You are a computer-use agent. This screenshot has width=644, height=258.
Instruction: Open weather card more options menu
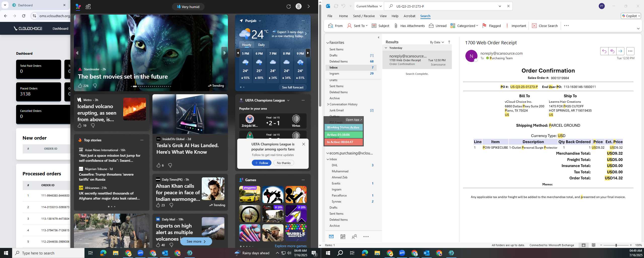pos(303,21)
